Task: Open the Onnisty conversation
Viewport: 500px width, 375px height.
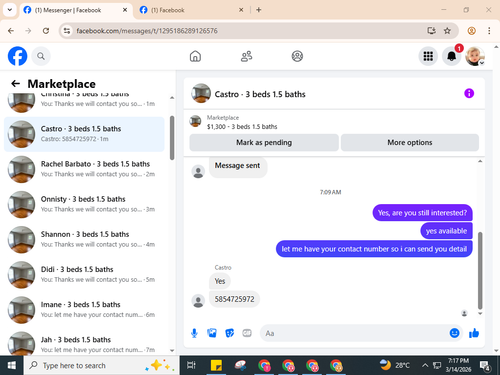Action: [x=84, y=204]
